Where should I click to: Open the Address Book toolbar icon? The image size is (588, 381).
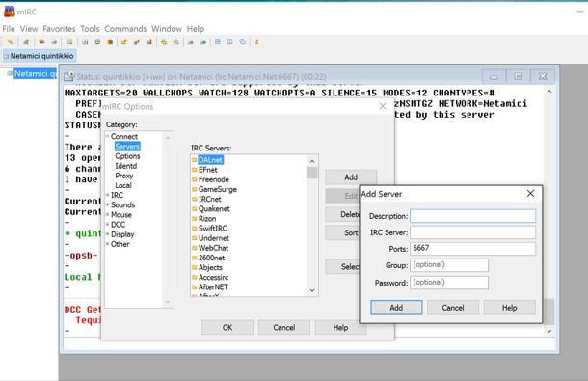click(85, 42)
